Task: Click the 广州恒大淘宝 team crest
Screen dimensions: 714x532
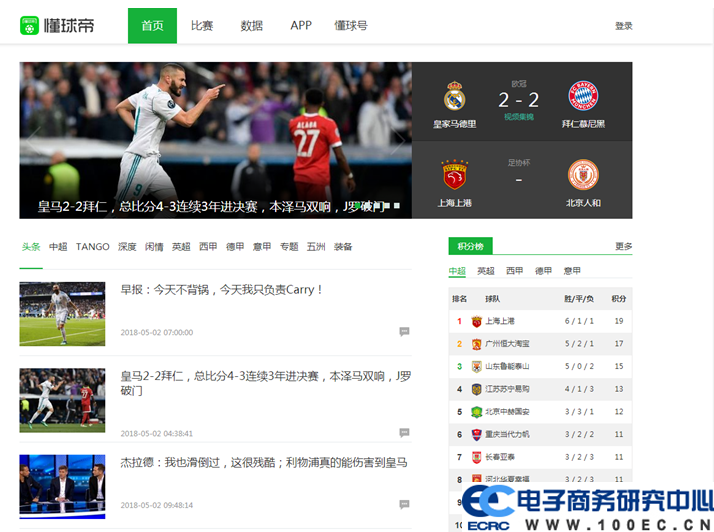Action: click(x=476, y=344)
